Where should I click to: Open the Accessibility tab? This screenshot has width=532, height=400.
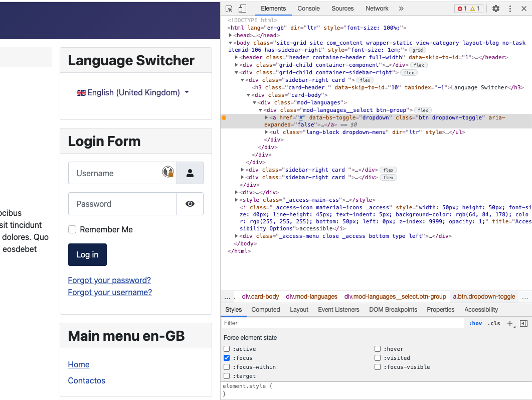coord(481,310)
